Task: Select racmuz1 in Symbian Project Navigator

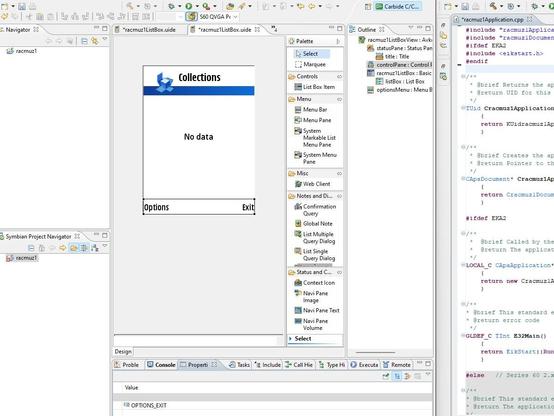Action: (22, 258)
